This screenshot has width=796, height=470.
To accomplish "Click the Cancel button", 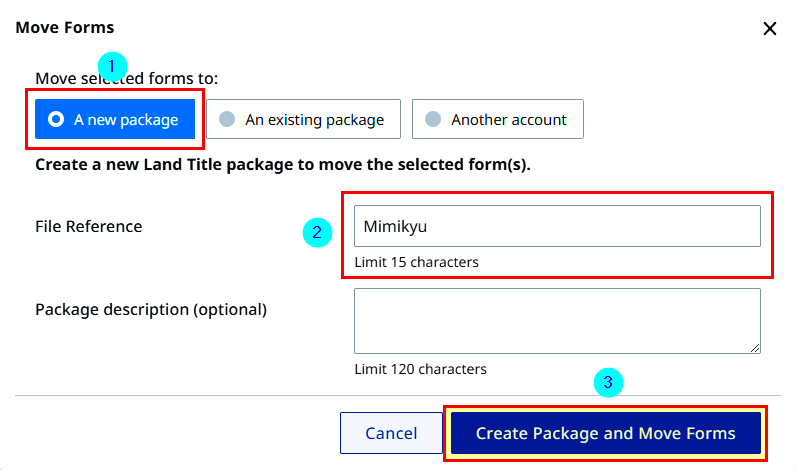I will point(391,433).
